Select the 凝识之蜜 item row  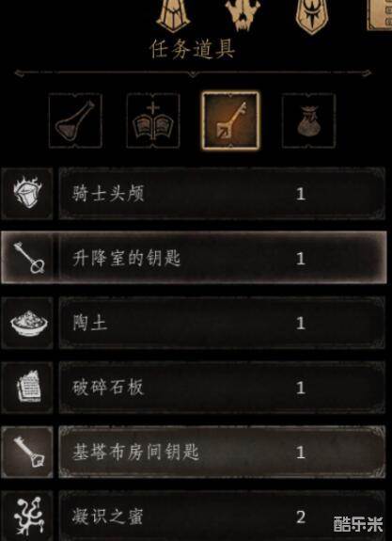[x=222, y=517]
